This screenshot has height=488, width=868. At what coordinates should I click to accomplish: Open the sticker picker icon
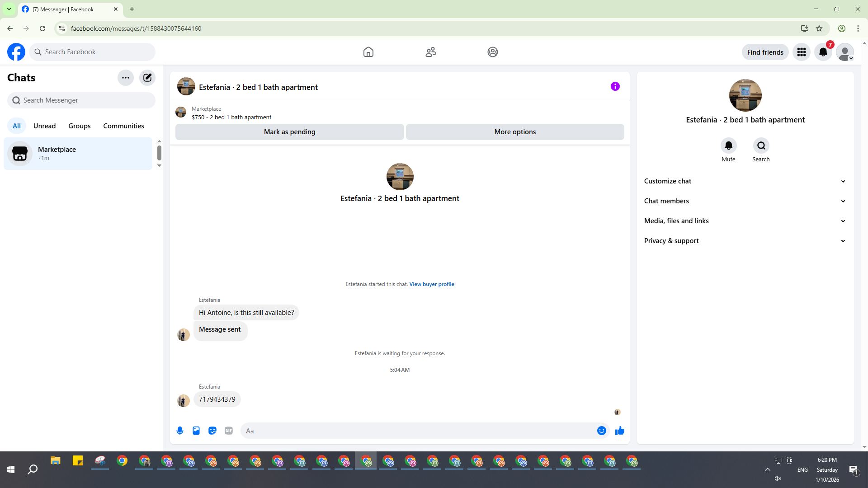(212, 431)
